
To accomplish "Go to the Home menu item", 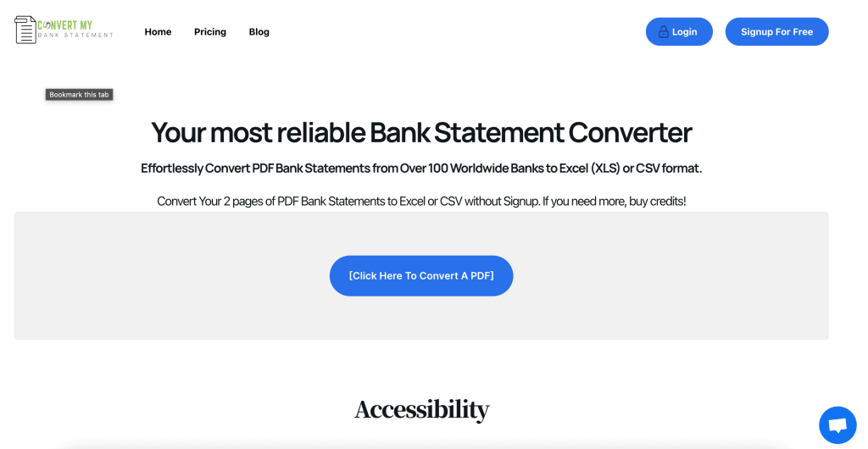I will pyautogui.click(x=158, y=31).
